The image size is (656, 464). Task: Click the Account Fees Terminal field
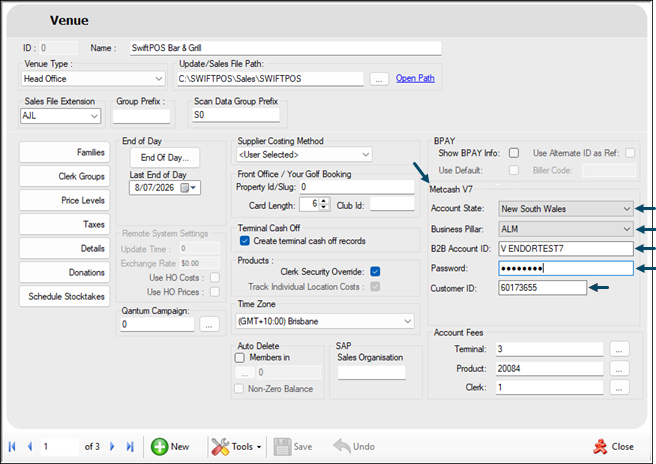pos(550,349)
